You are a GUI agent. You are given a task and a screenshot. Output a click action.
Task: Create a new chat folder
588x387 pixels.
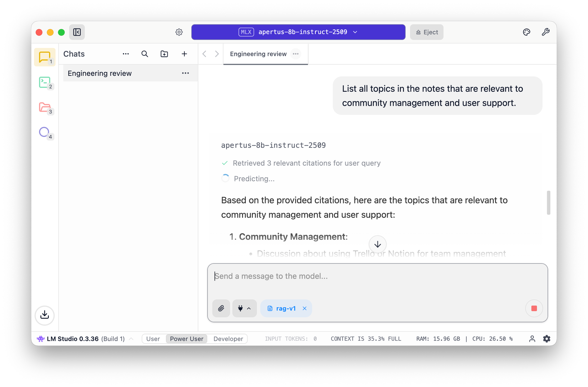(x=164, y=54)
